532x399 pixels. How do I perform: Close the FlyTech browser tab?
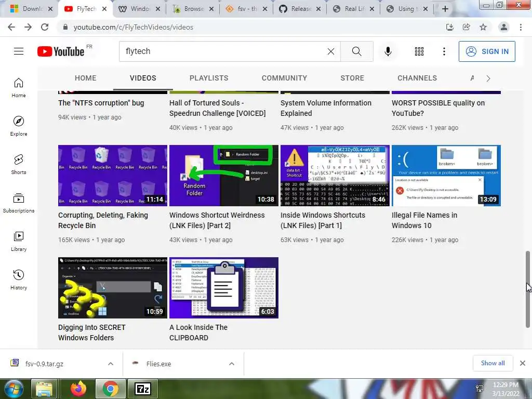104,9
